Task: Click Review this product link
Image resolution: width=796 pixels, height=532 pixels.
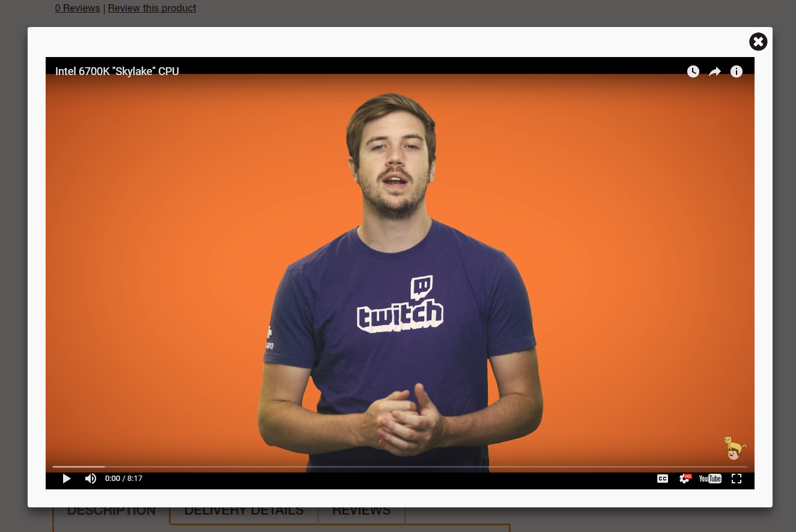Action: click(x=152, y=8)
